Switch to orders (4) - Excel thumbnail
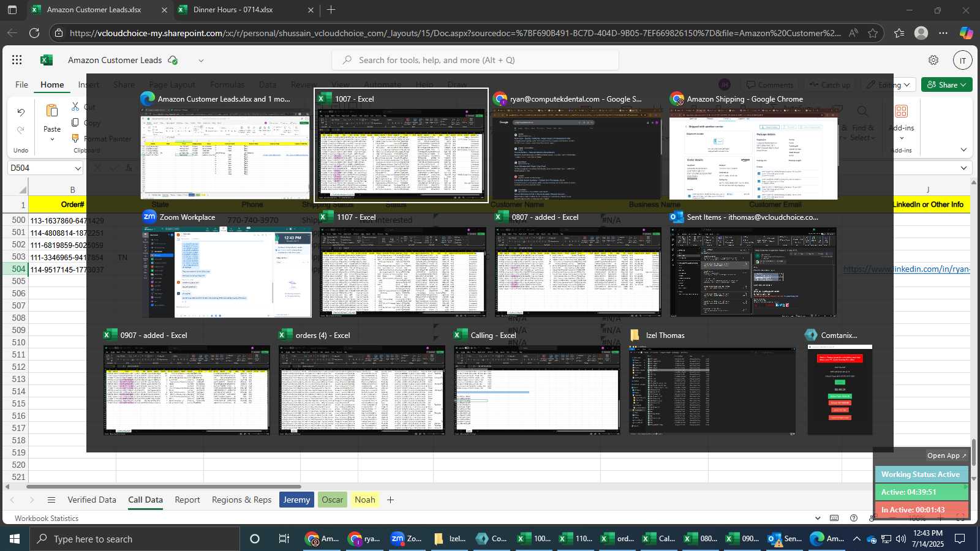This screenshot has width=980, height=551. pyautogui.click(x=362, y=382)
